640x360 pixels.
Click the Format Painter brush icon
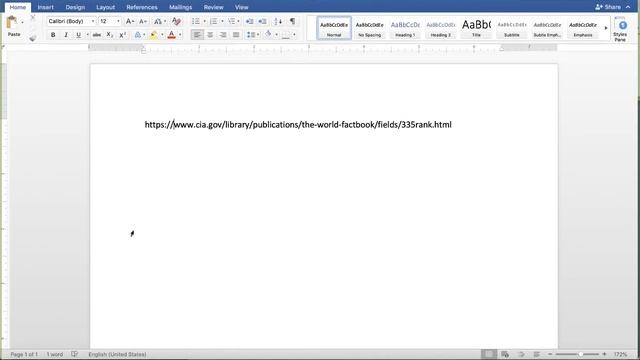pyautogui.click(x=33, y=38)
